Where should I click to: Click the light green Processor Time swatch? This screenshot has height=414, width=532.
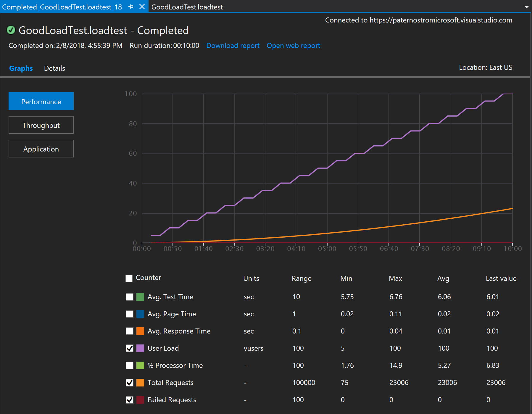[x=140, y=365]
